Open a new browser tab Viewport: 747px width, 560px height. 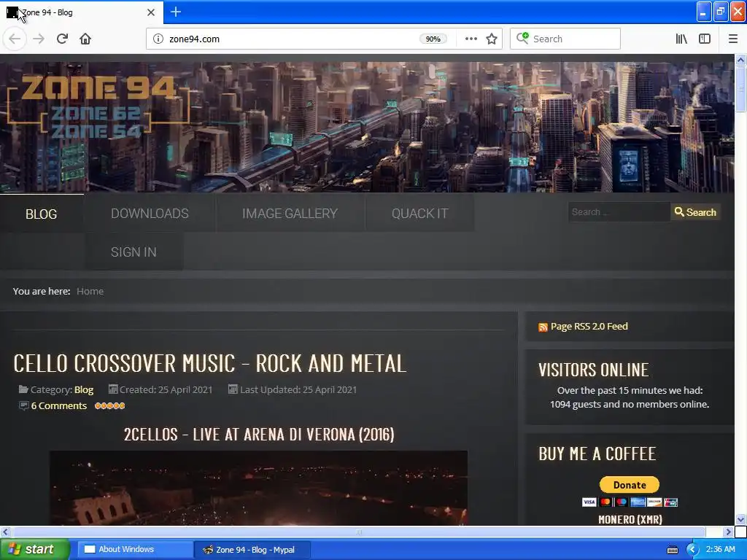(175, 12)
